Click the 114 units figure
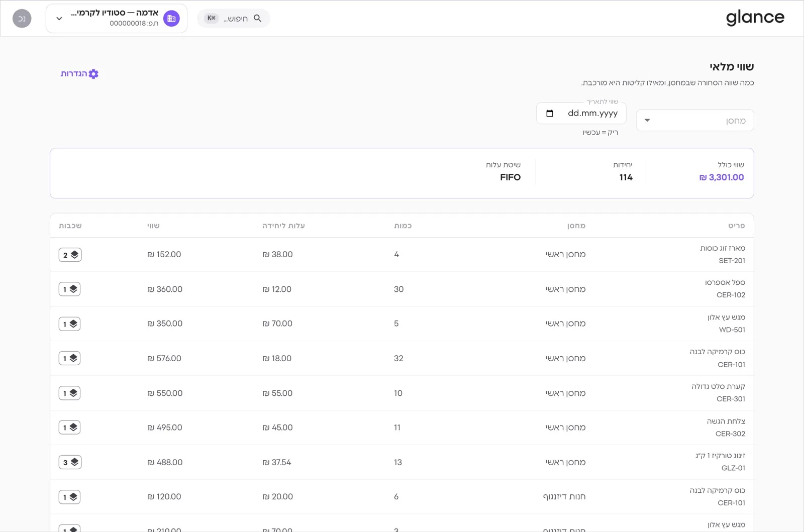 (626, 177)
